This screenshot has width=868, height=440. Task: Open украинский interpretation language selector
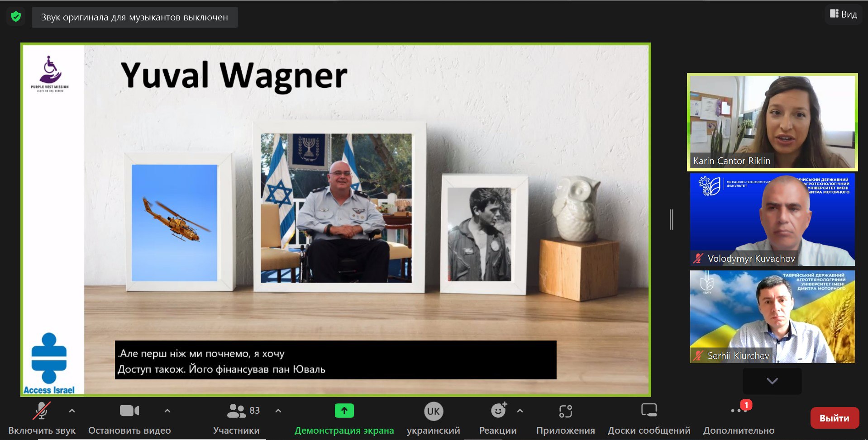[433, 418]
